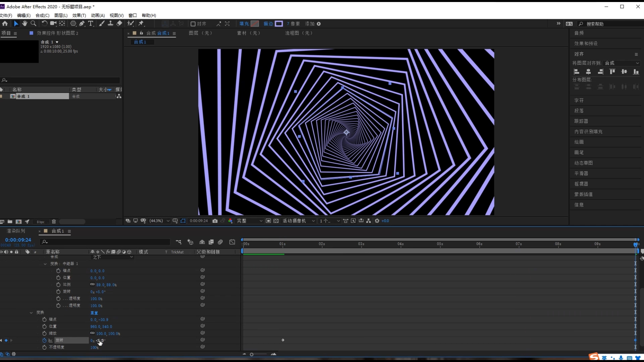This screenshot has width=644, height=362.
Task: Click 重置 link beside 变换
Action: click(x=94, y=313)
